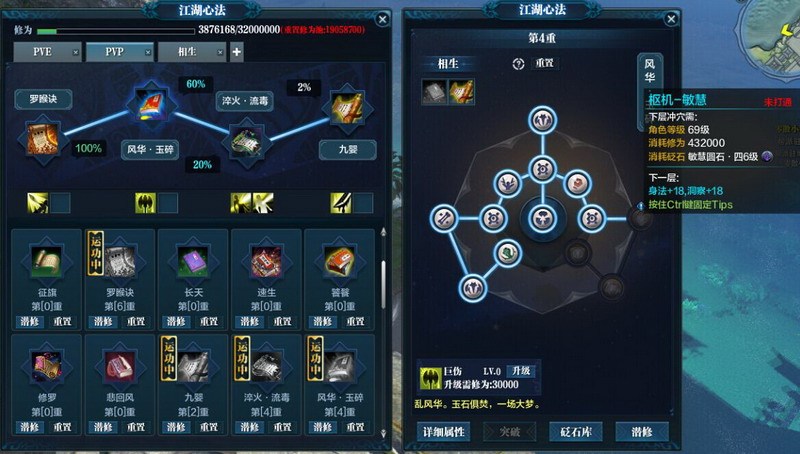This screenshot has height=454, width=800.
Task: Switch to the PVP tab
Action: point(114,52)
